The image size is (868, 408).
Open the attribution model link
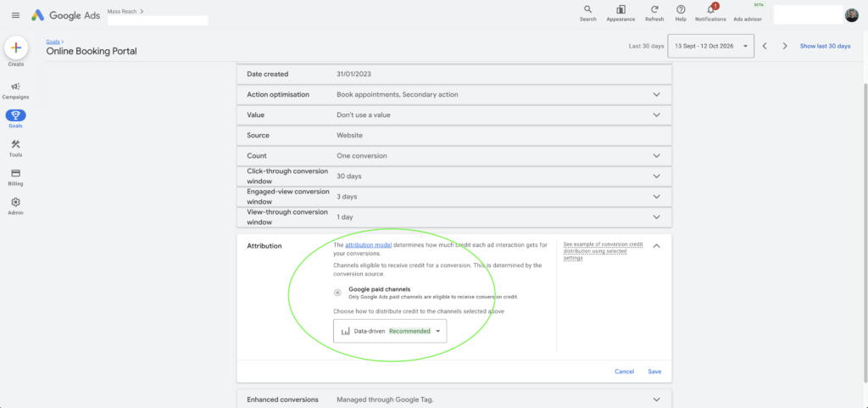368,244
